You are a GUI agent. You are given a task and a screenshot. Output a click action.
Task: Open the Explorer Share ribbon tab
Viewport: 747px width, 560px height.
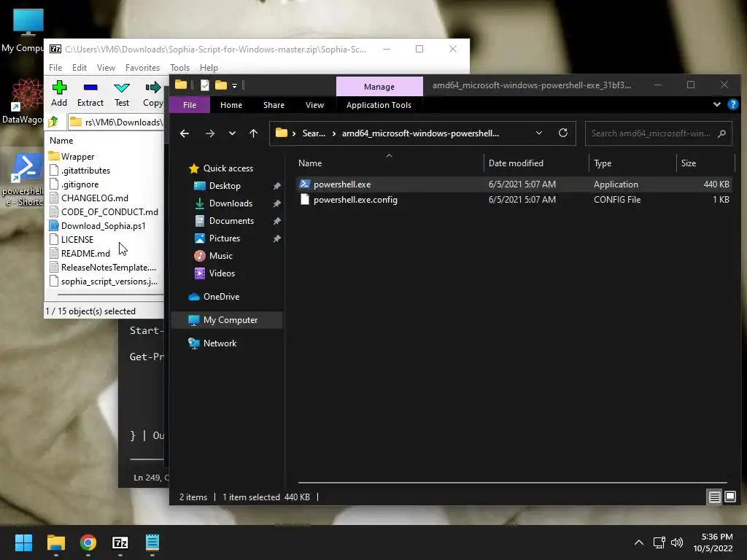click(274, 105)
